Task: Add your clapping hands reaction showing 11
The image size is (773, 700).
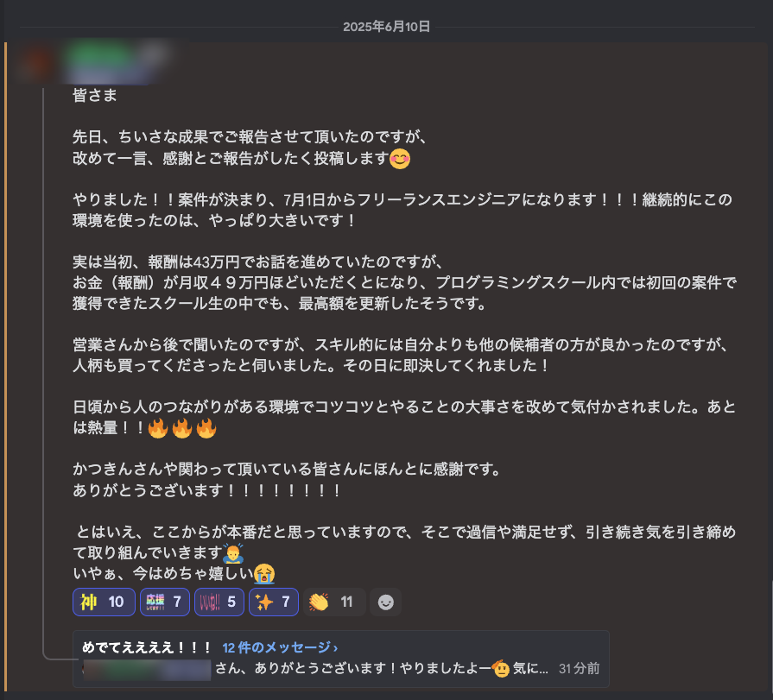Action: point(334,602)
